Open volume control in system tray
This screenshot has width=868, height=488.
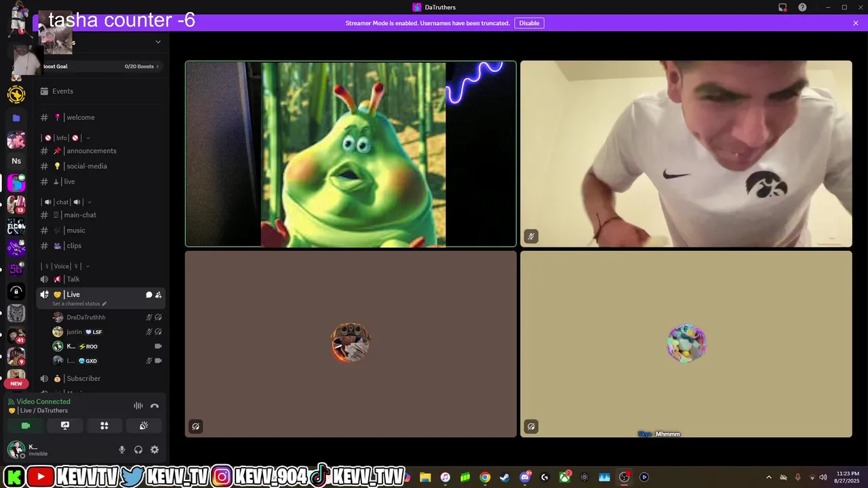click(x=823, y=477)
